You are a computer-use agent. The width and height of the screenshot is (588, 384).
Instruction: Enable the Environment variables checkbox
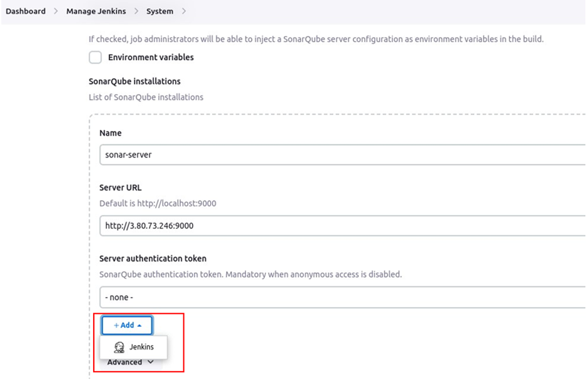(x=95, y=58)
